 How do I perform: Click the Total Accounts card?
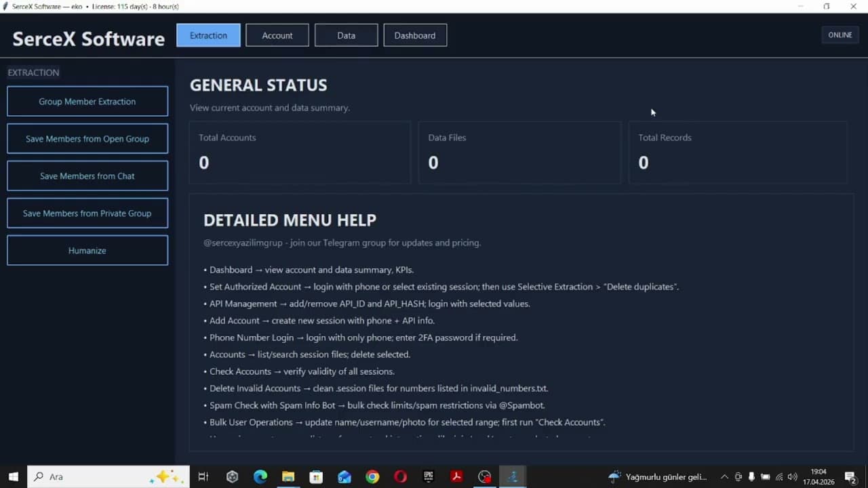(x=300, y=152)
